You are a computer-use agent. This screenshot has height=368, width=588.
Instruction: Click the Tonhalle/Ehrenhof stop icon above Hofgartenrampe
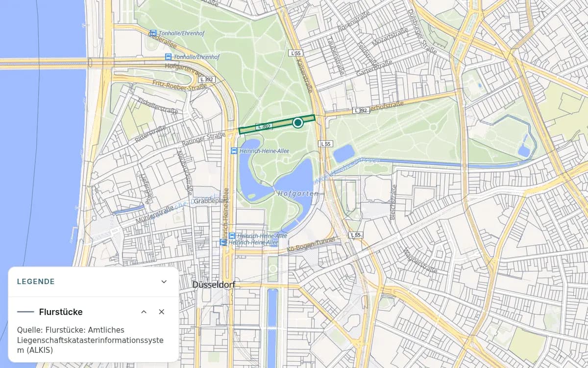click(x=169, y=57)
